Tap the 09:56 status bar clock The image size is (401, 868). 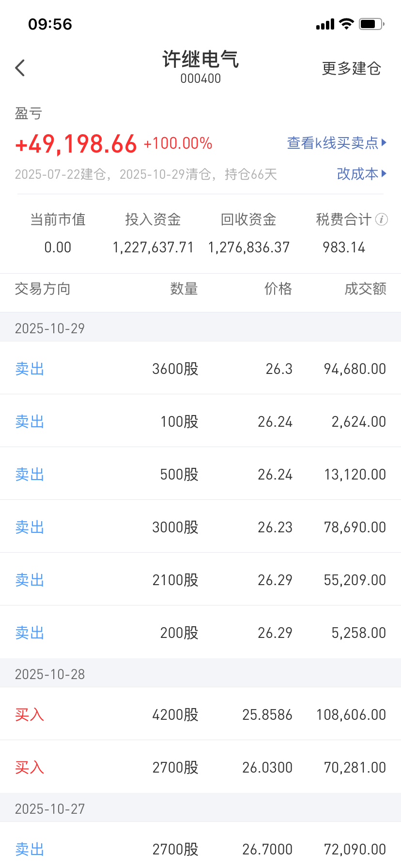(50, 24)
